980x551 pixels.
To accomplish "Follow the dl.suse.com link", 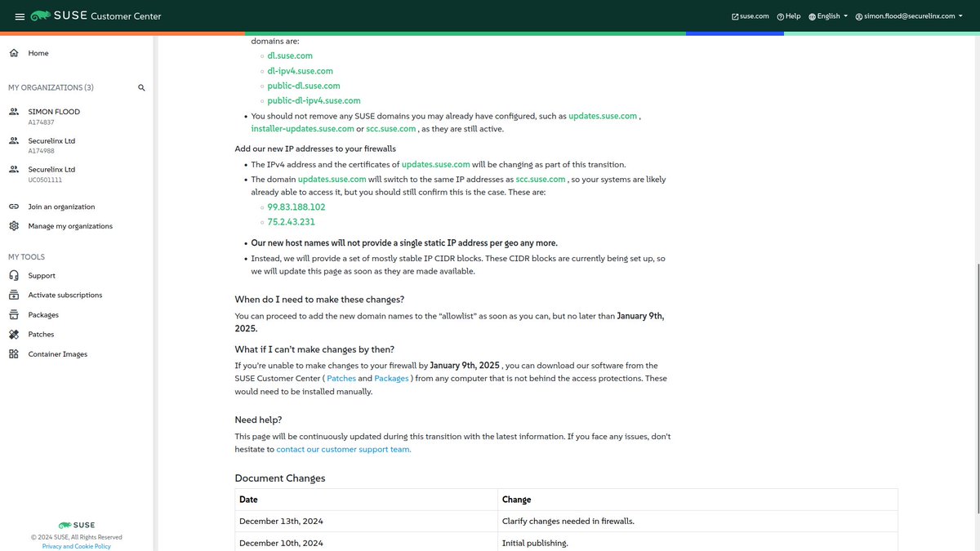I will tap(290, 56).
